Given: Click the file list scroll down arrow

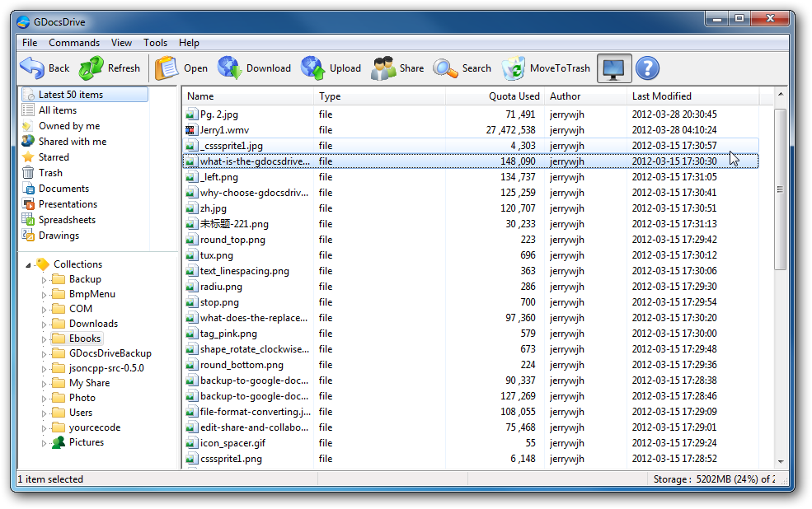Looking at the screenshot, I should point(781,461).
